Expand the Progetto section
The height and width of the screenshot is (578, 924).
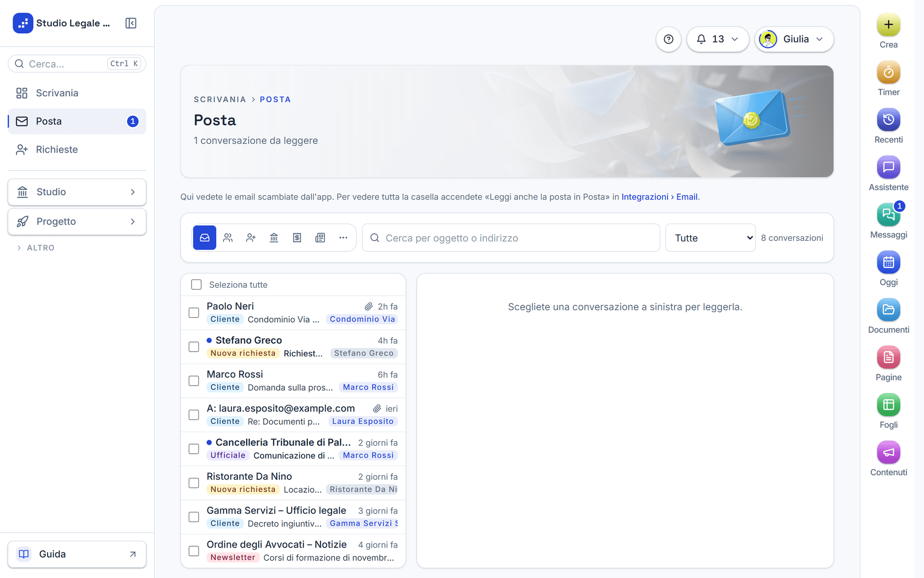coord(77,221)
